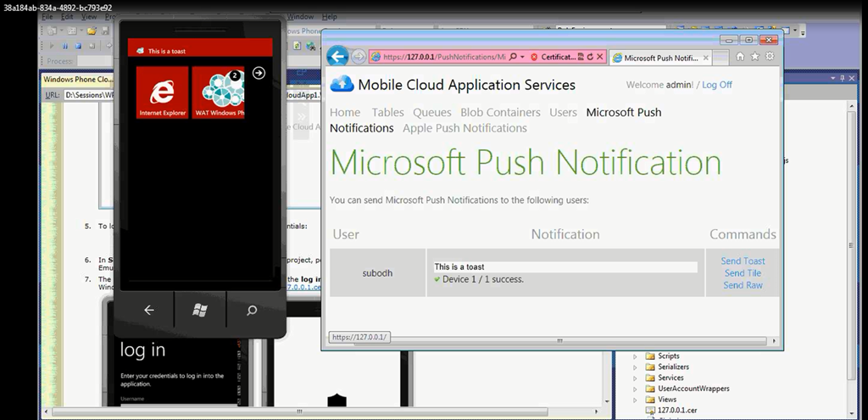The image size is (868, 420).
Task: Open the Queues navigation link
Action: coord(431,113)
